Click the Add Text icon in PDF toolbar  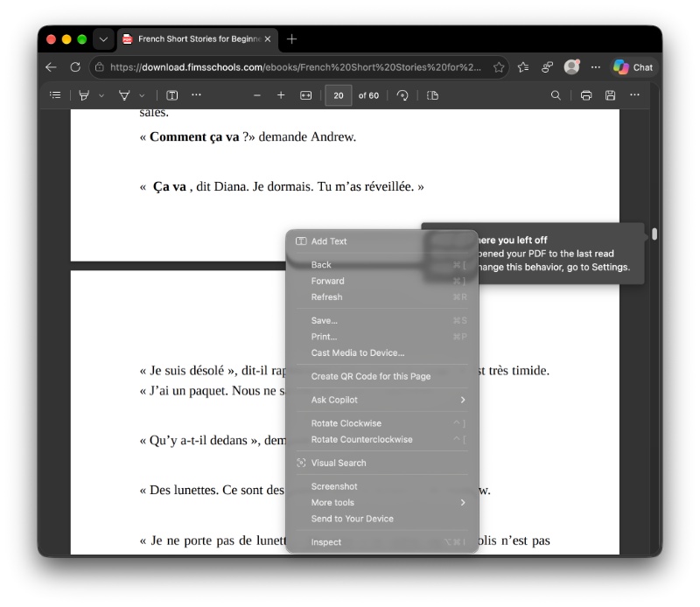point(171,95)
